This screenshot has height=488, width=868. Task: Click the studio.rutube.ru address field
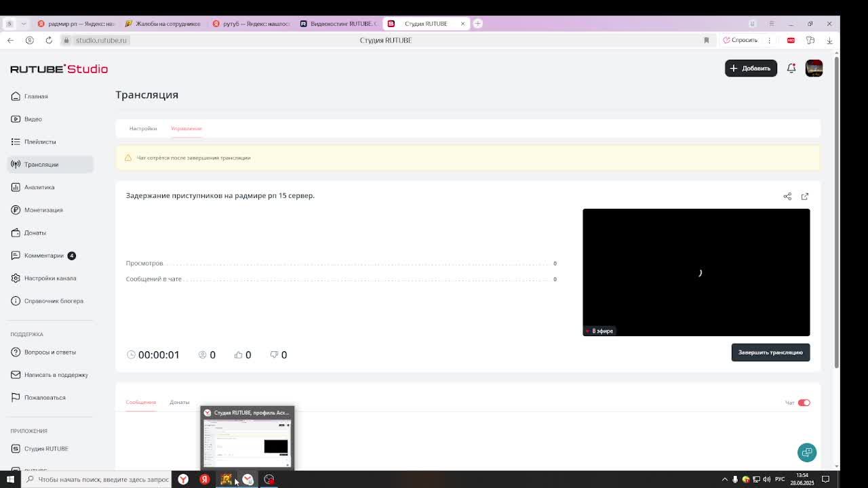(x=101, y=40)
